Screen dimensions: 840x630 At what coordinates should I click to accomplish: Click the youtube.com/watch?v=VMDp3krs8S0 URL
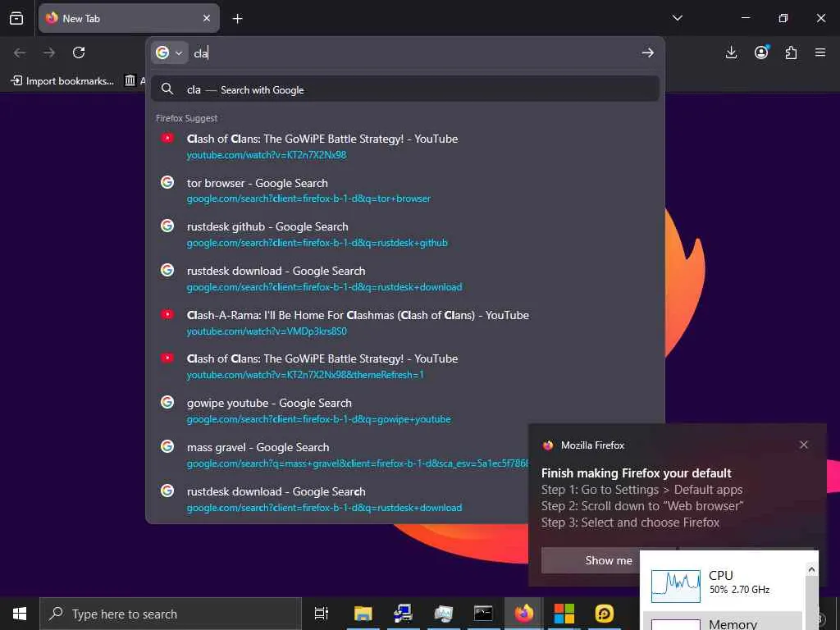tap(267, 331)
